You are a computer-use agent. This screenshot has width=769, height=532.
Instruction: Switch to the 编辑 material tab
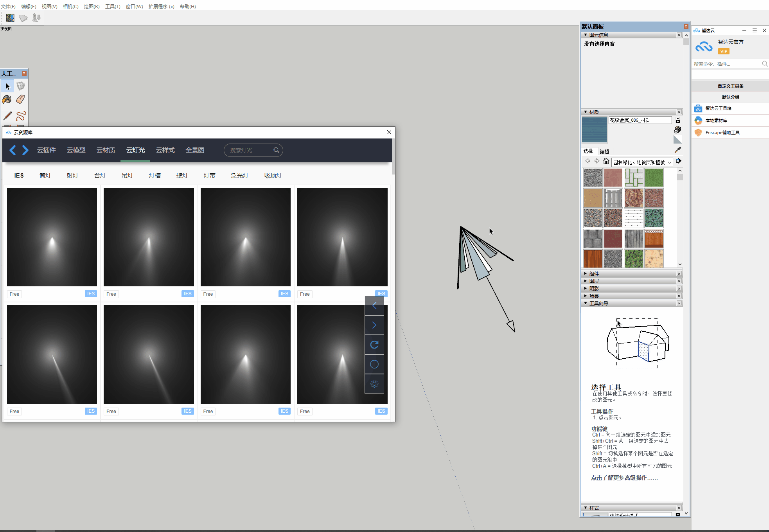click(604, 152)
